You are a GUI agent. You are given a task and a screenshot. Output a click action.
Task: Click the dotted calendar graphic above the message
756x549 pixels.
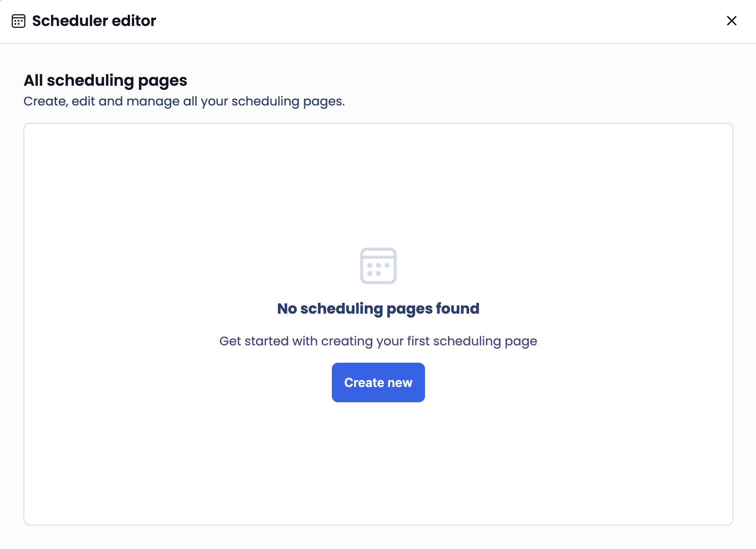coord(378,266)
